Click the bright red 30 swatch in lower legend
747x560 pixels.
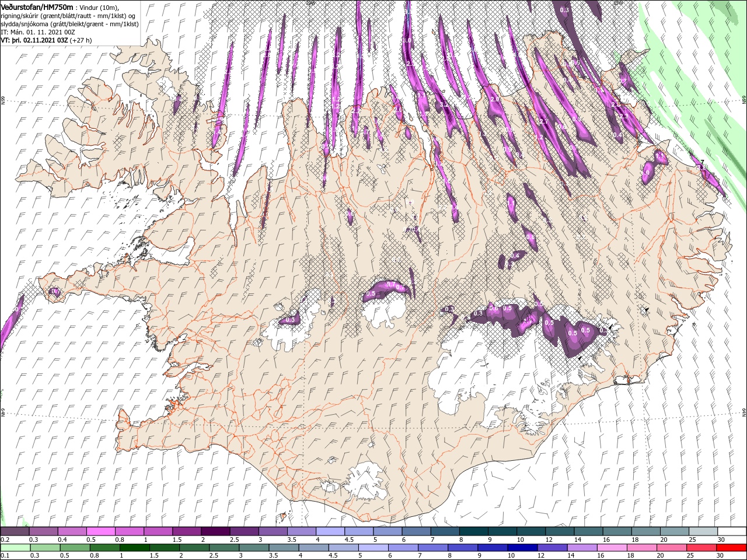[731, 548]
